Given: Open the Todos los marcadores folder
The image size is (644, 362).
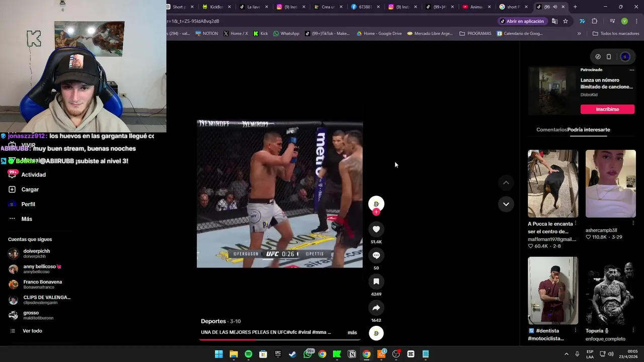Looking at the screenshot, I should [616, 34].
